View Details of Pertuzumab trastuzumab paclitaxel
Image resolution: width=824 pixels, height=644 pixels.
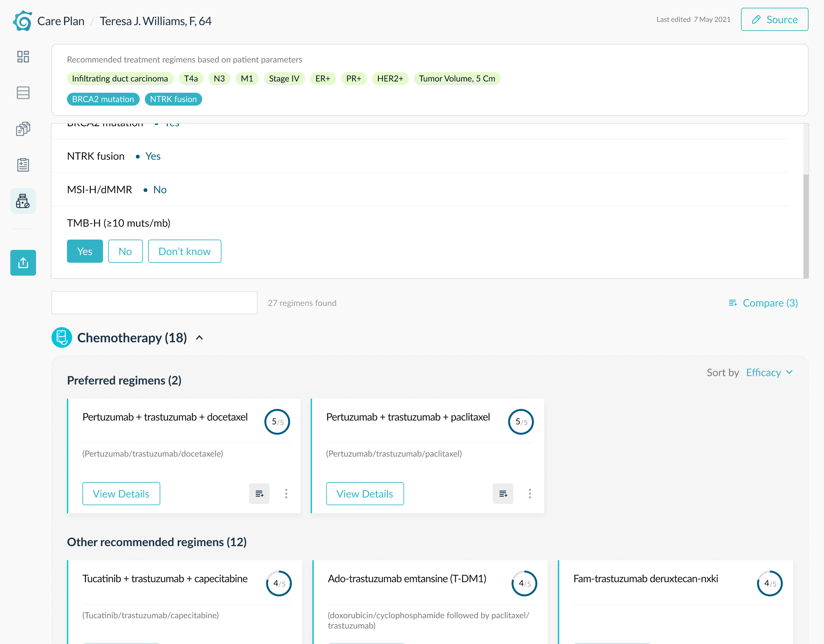click(x=365, y=493)
